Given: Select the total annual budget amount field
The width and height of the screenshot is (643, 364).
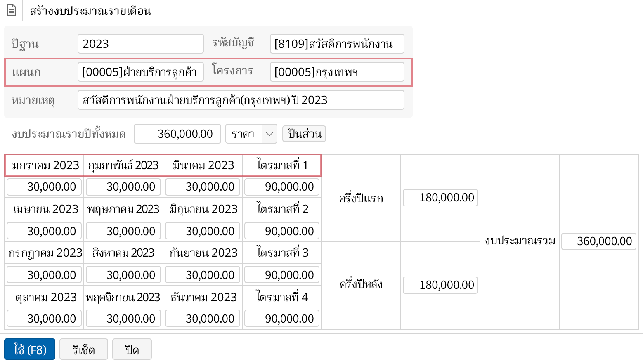Looking at the screenshot, I should coord(177,134).
